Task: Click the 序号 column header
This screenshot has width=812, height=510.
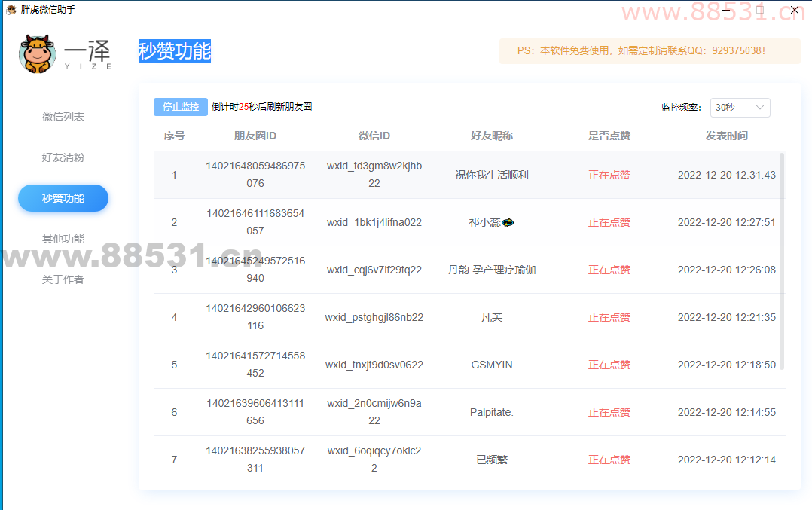Action: coord(174,136)
